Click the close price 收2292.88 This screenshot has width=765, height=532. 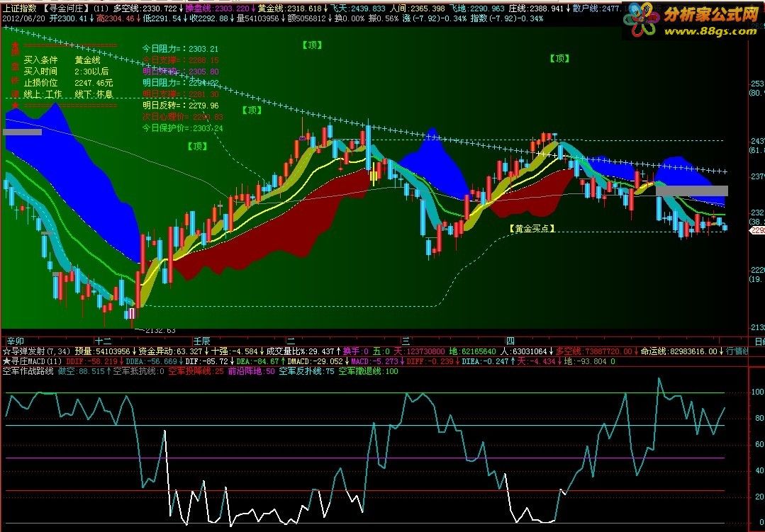[x=209, y=18]
